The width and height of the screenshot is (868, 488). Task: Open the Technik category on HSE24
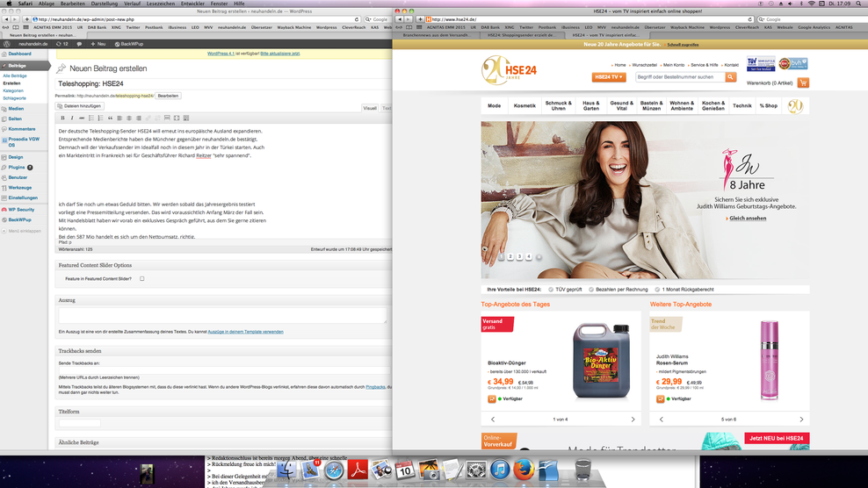[x=742, y=105]
